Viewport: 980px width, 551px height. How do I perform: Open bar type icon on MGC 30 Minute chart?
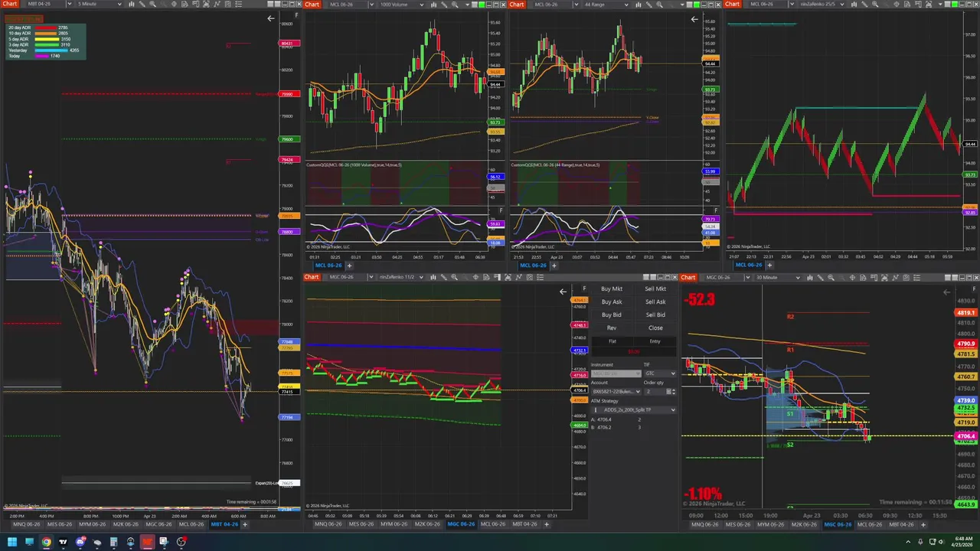[x=810, y=278]
